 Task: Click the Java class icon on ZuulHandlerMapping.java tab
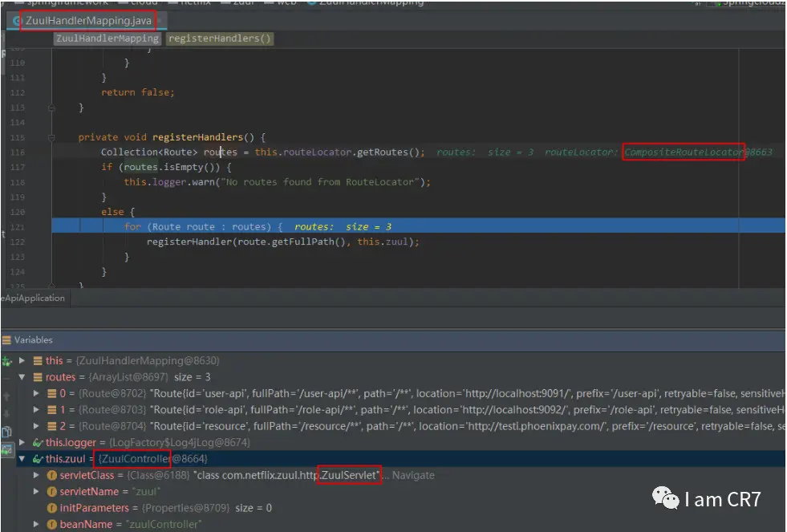tap(17, 21)
